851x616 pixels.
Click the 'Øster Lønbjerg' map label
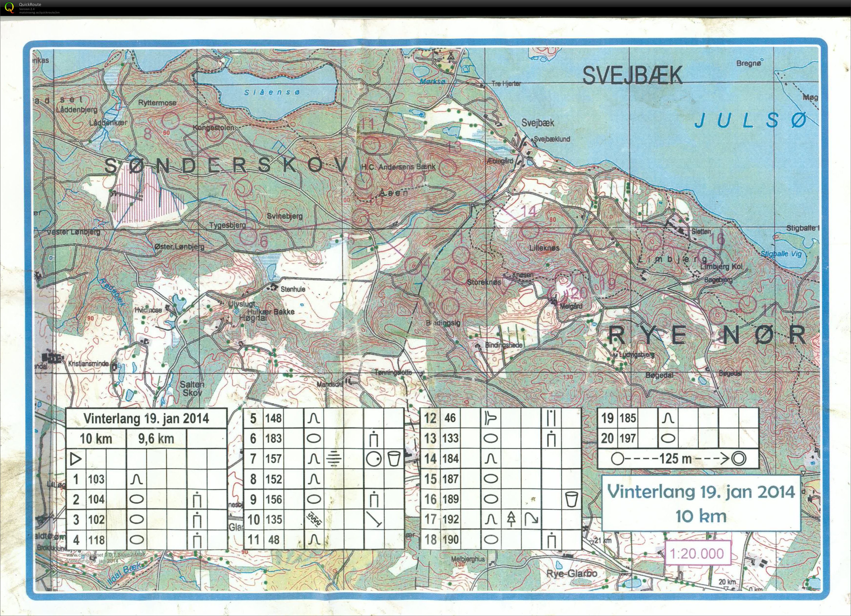[179, 247]
